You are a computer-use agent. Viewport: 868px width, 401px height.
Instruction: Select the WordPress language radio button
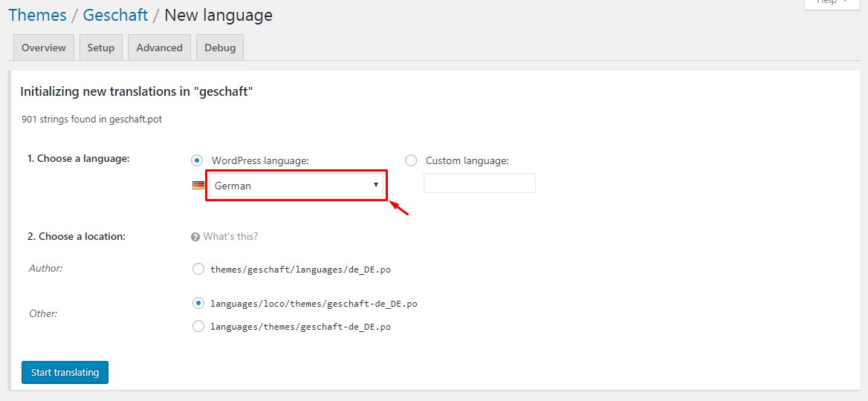coord(197,160)
